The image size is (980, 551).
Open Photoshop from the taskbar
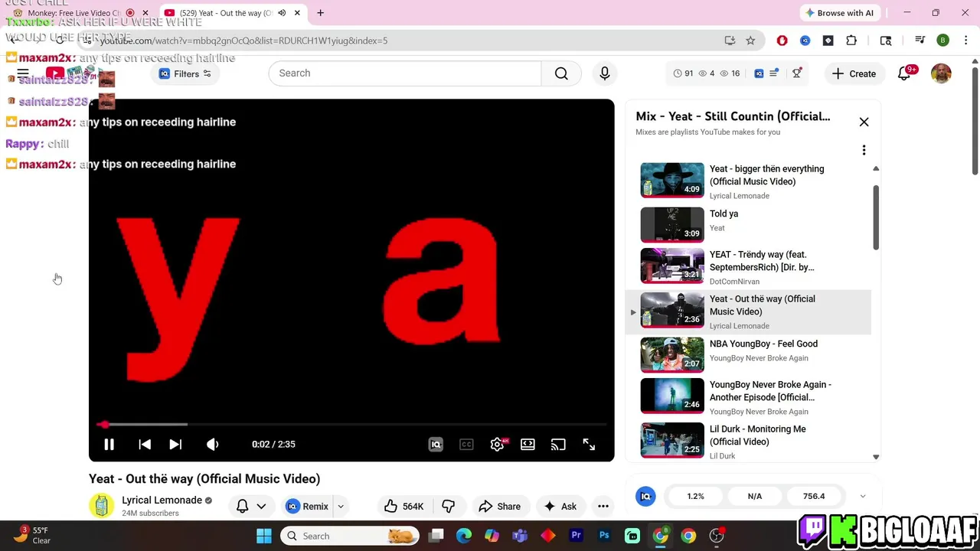tap(604, 536)
